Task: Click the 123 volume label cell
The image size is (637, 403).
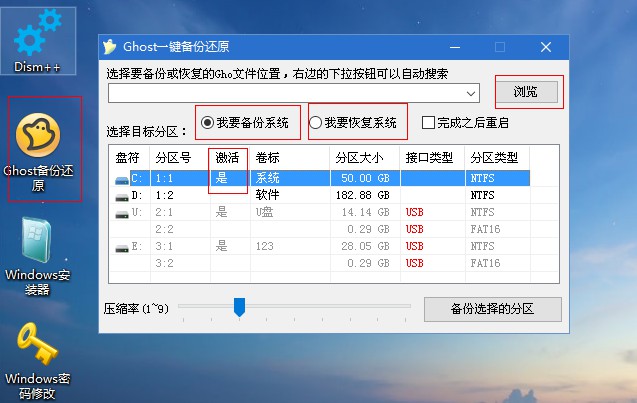Action: (264, 246)
